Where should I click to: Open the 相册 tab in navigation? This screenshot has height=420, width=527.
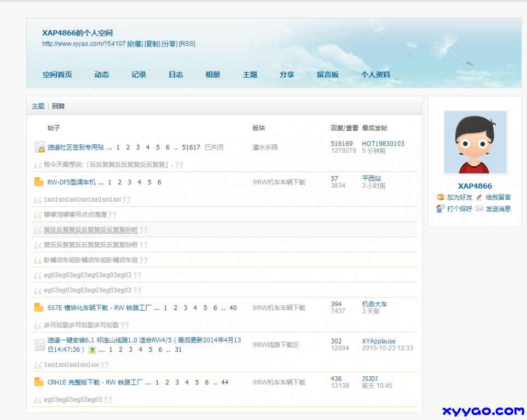pos(213,75)
